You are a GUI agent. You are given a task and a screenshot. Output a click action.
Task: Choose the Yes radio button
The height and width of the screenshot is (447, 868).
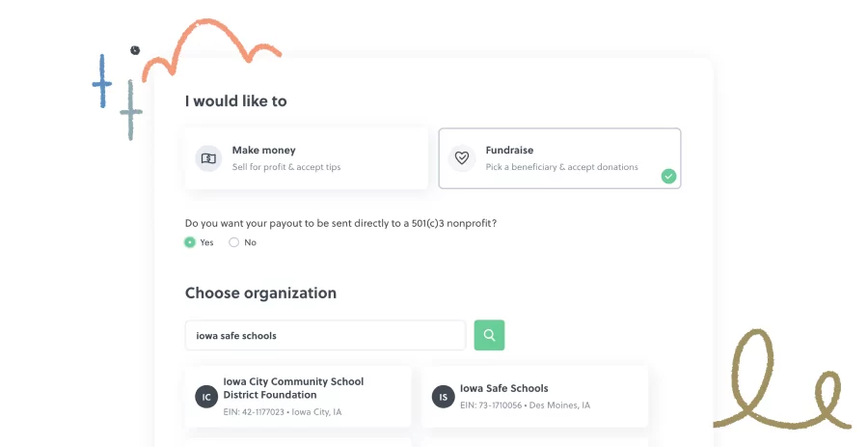[190, 242]
